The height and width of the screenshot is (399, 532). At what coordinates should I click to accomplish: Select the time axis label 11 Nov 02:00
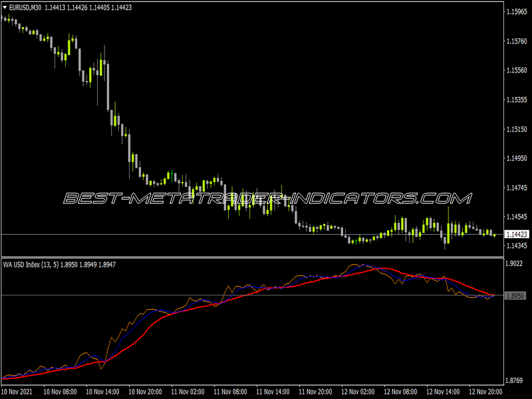[188, 392]
